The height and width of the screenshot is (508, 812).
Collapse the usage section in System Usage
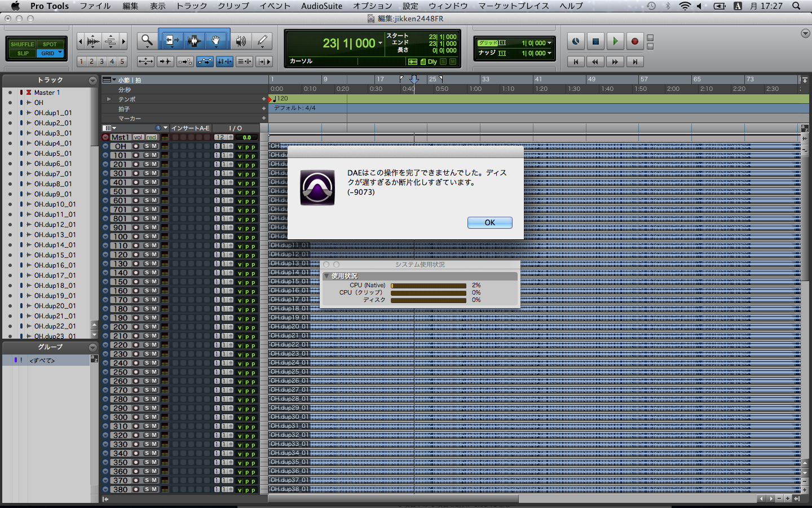(x=326, y=276)
